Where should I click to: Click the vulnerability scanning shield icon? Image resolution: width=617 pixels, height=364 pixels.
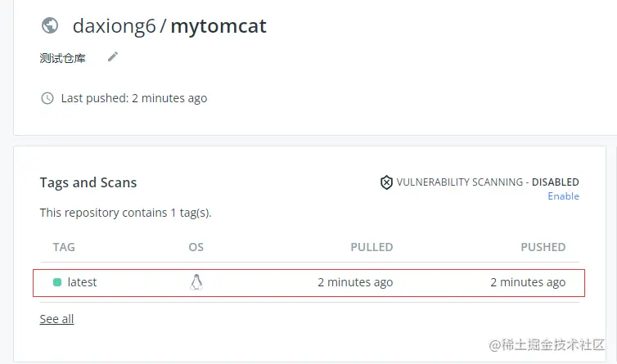click(x=386, y=182)
